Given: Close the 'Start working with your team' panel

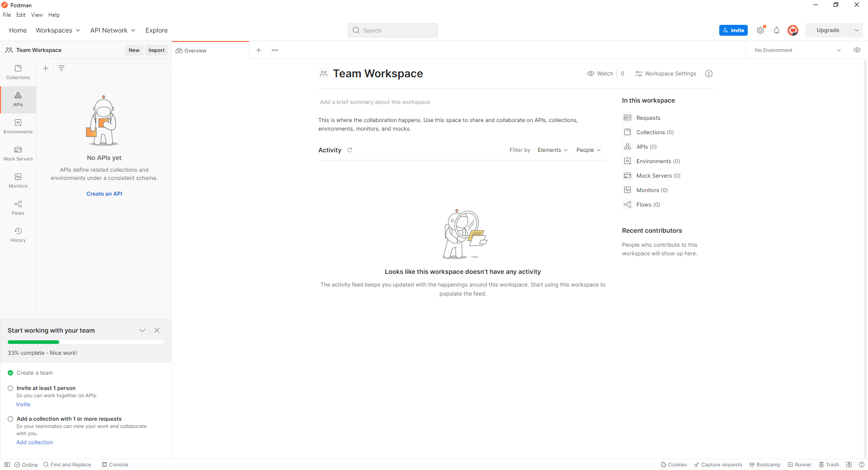Looking at the screenshot, I should (x=157, y=330).
